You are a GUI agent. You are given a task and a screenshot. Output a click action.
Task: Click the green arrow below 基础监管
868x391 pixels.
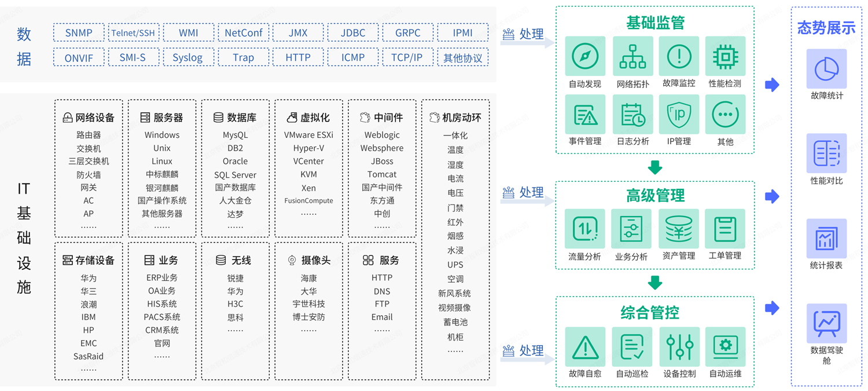pyautogui.click(x=655, y=167)
